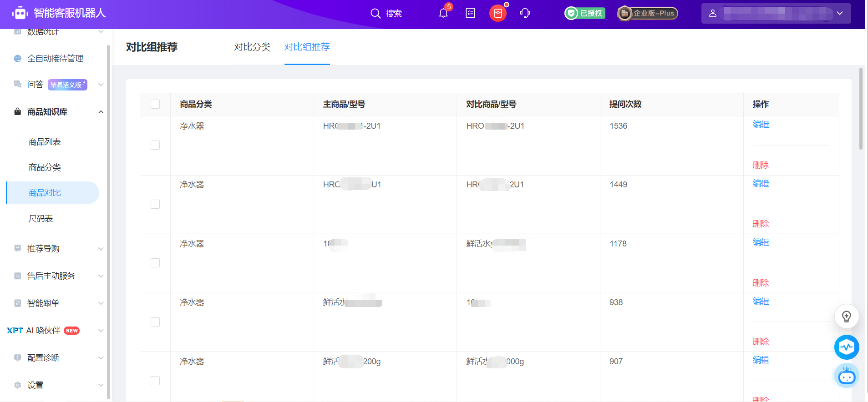
Task: Toggle the select-all header checkbox
Action: pyautogui.click(x=155, y=104)
